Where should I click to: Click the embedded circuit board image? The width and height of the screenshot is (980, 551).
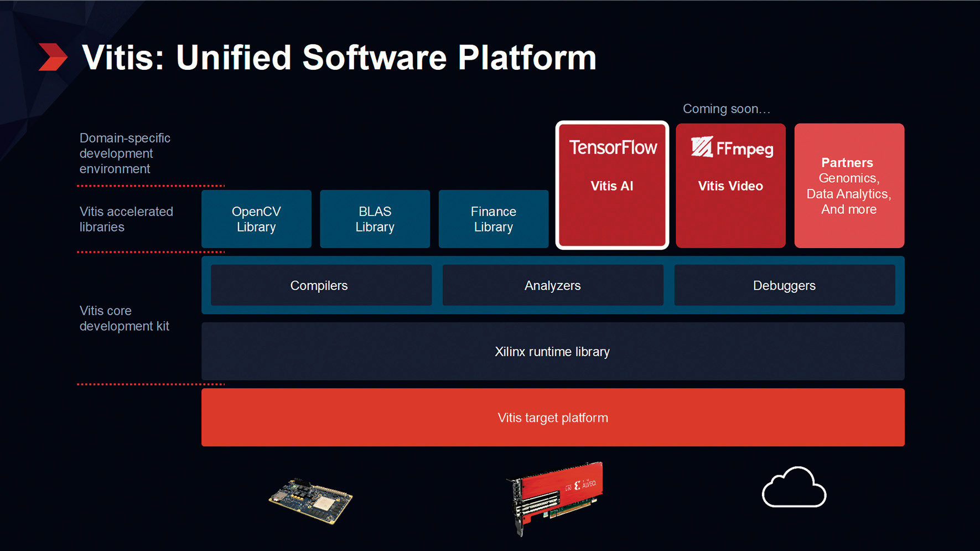pos(311,501)
